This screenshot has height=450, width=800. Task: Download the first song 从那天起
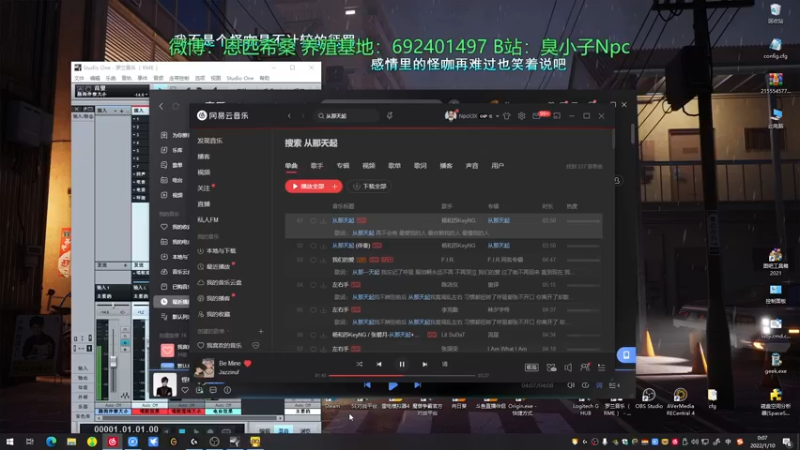point(323,220)
